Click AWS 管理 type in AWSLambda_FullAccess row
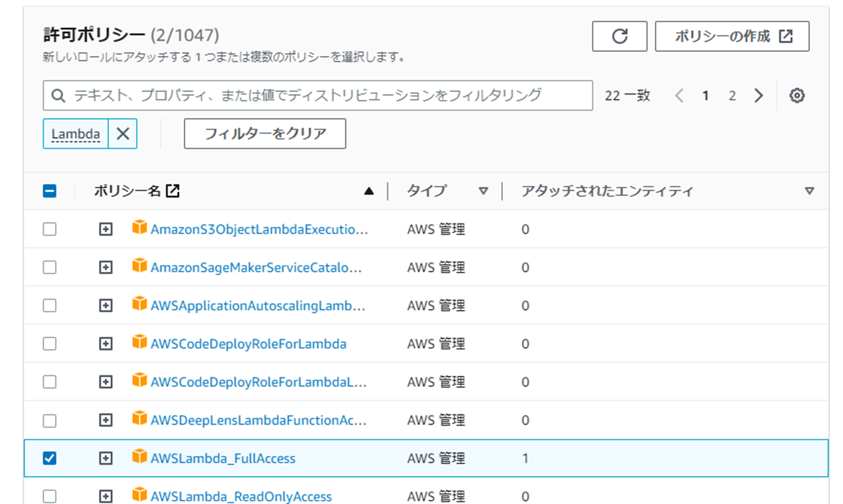This screenshot has width=843, height=504. (436, 458)
